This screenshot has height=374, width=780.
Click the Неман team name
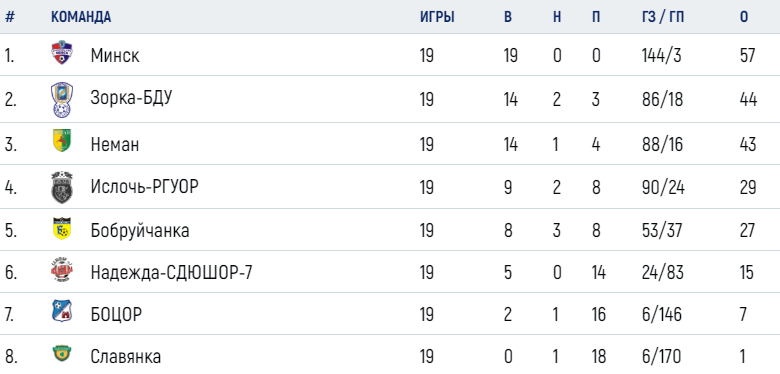click(x=114, y=145)
